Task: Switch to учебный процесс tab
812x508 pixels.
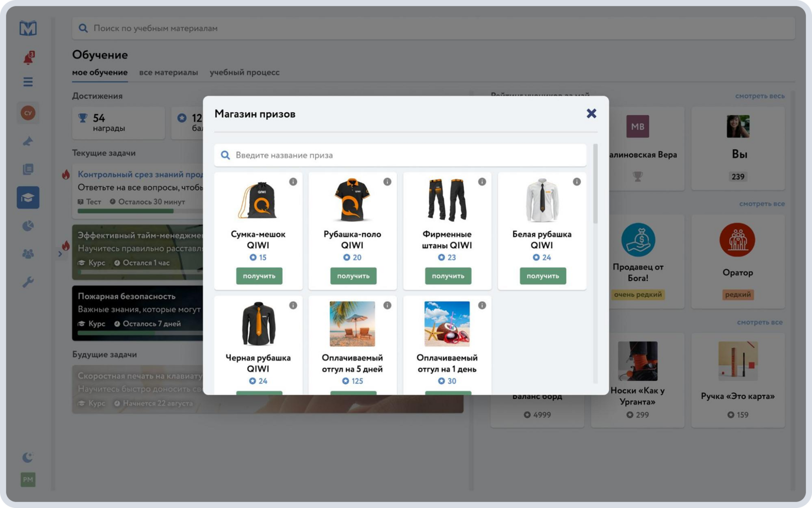Action: (245, 73)
